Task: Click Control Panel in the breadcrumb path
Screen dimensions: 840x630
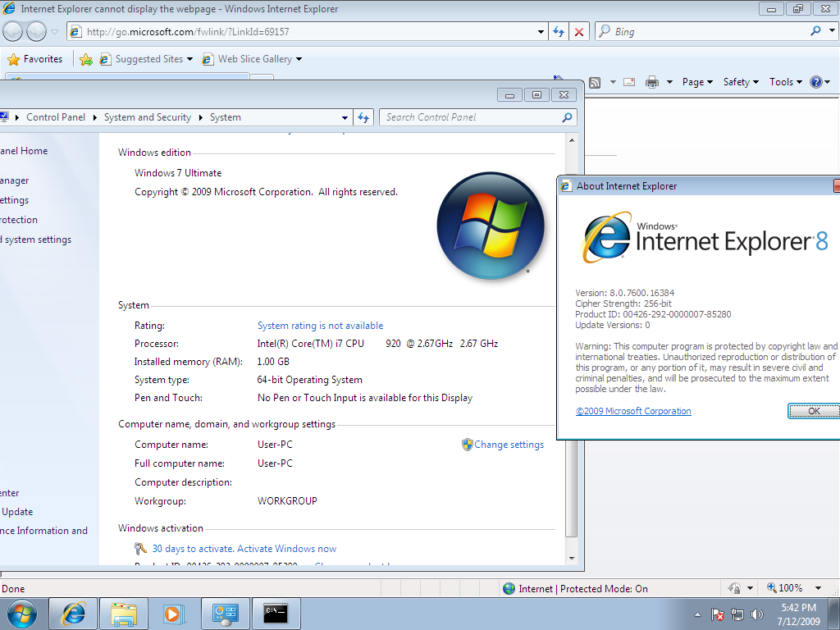Action: point(56,117)
